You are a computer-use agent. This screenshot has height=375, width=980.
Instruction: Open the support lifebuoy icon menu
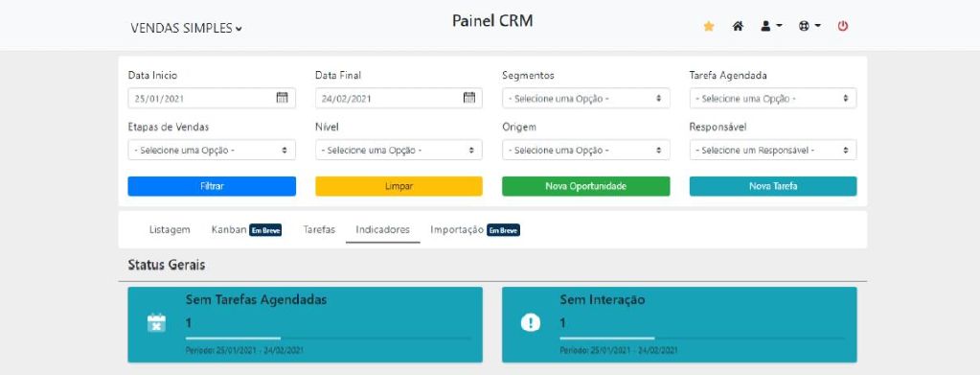(x=809, y=26)
